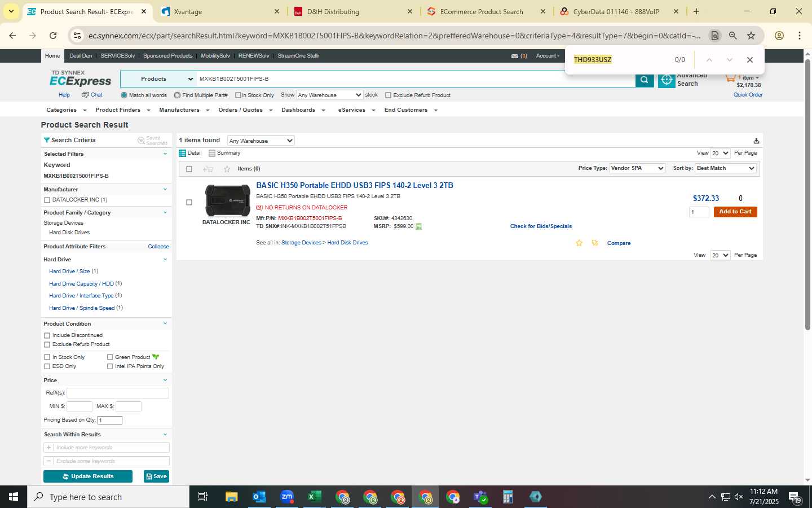This screenshot has height=508, width=812.
Task: Open Saved Searches icon
Action: (x=141, y=140)
